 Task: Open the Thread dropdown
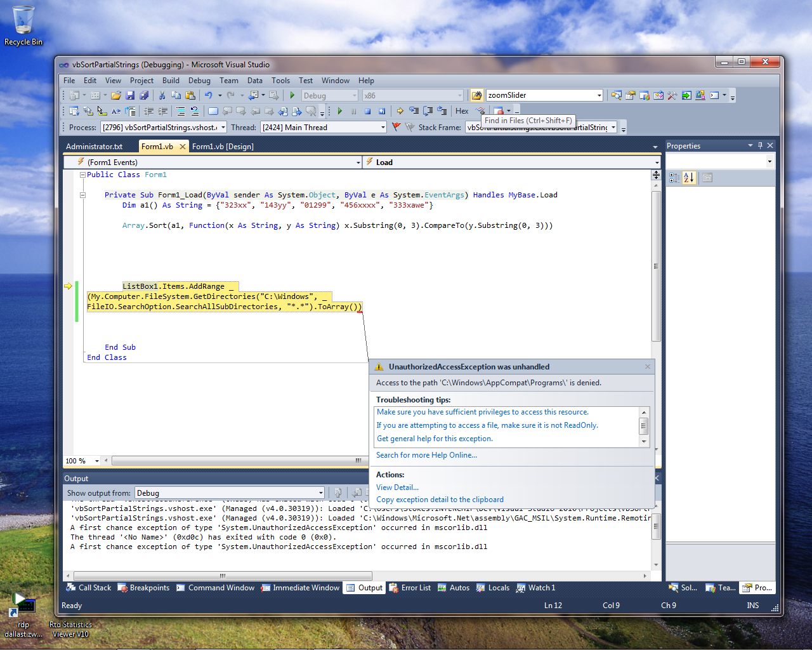tap(383, 128)
